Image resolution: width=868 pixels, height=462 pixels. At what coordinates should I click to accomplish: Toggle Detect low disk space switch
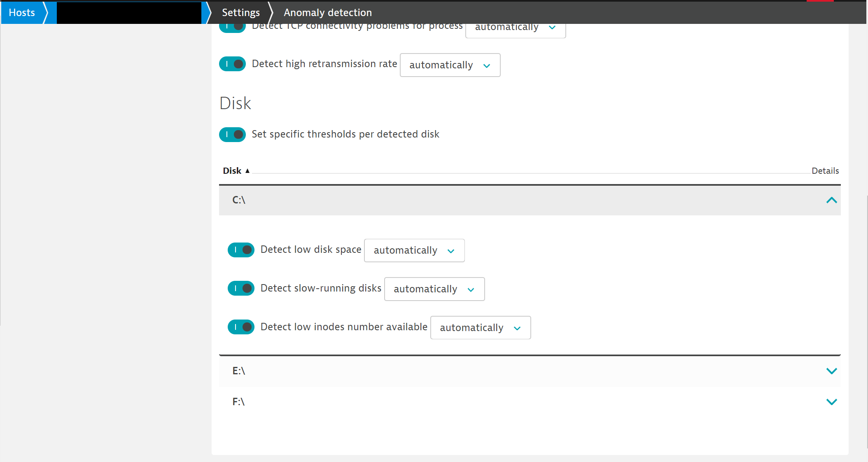point(241,250)
